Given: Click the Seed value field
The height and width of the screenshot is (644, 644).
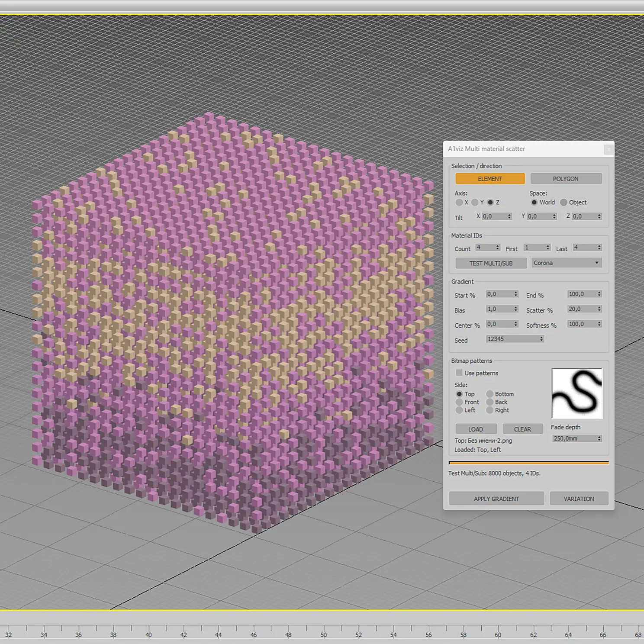Looking at the screenshot, I should point(512,339).
